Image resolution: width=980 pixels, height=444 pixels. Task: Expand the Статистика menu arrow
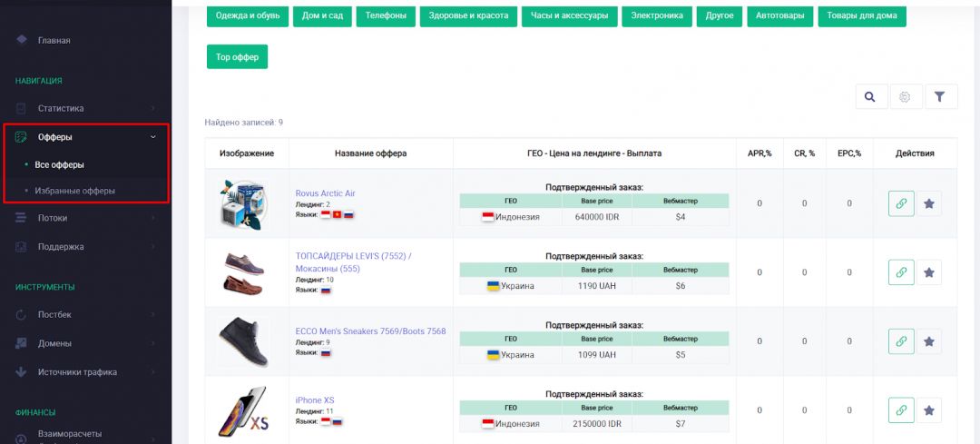point(153,108)
